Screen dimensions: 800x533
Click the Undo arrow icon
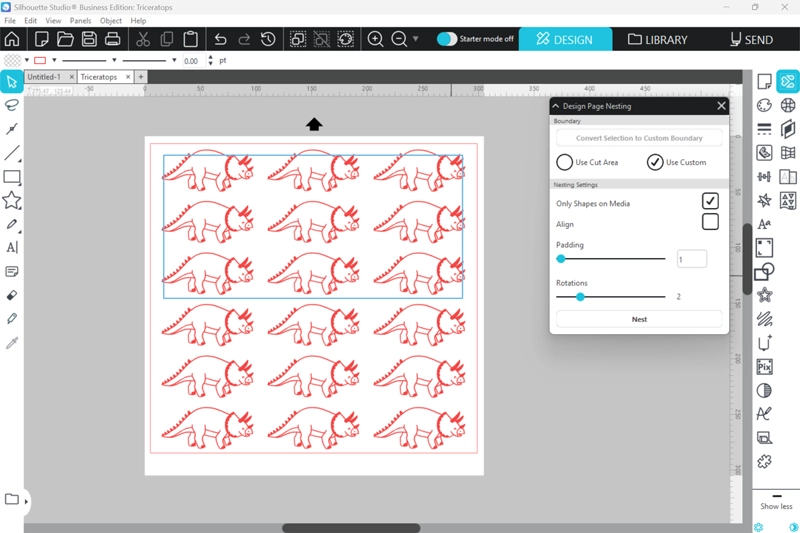[220, 39]
